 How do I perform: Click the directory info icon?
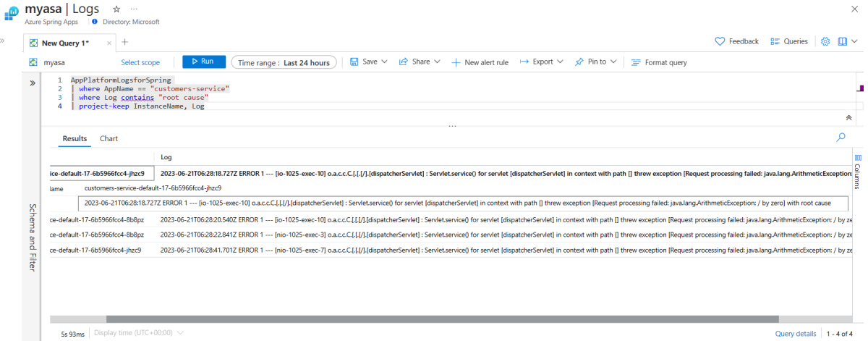[x=95, y=22]
